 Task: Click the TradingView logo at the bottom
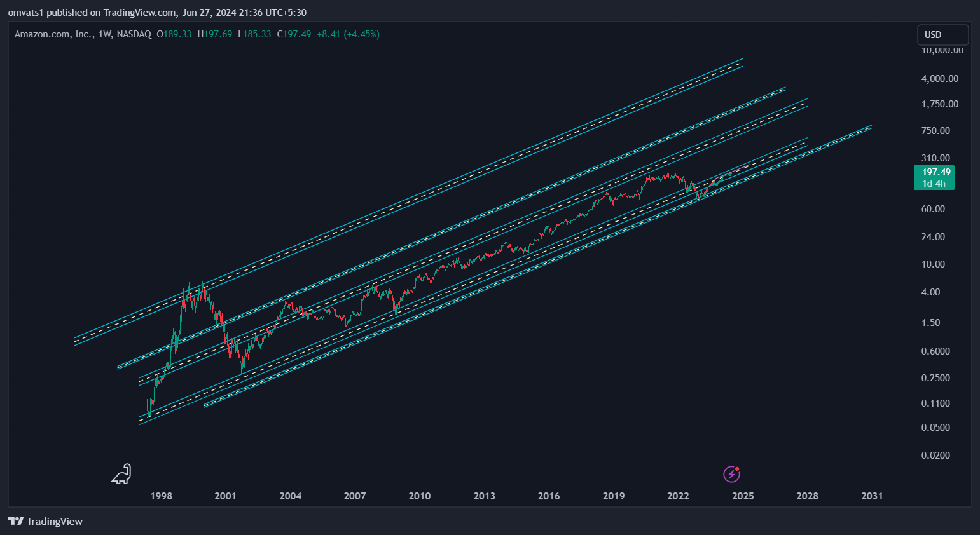pyautogui.click(x=46, y=521)
